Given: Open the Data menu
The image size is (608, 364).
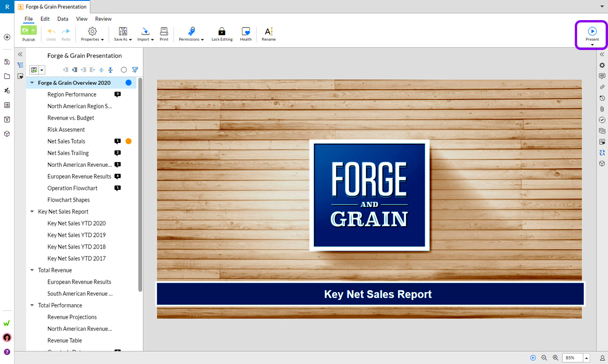Looking at the screenshot, I should coord(63,19).
